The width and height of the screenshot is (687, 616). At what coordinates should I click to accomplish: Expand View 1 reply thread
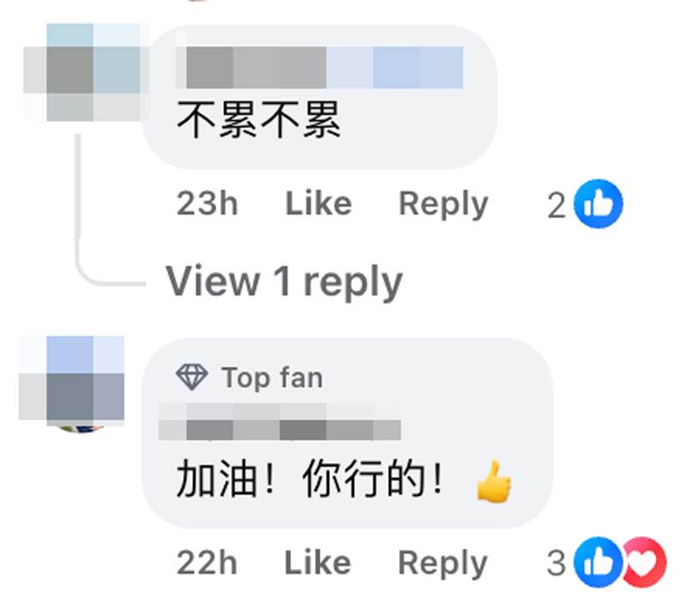(284, 282)
